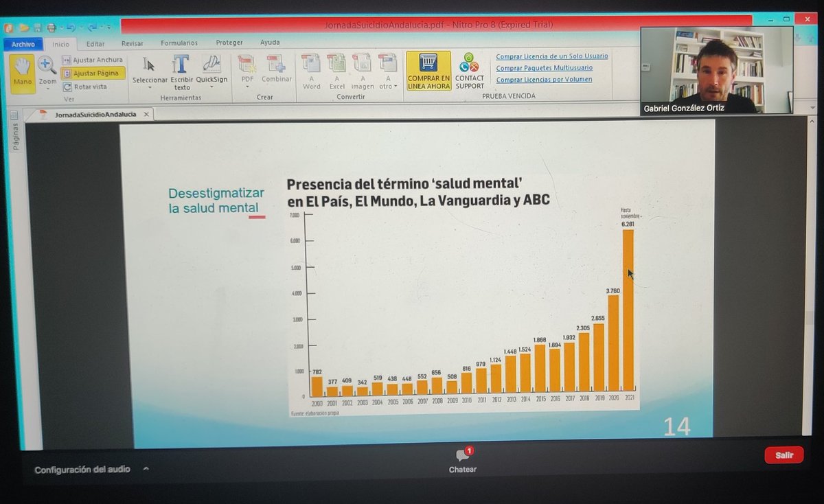Open the Chatear chat panel
Image resolution: width=824 pixels, height=504 pixels.
tap(463, 461)
